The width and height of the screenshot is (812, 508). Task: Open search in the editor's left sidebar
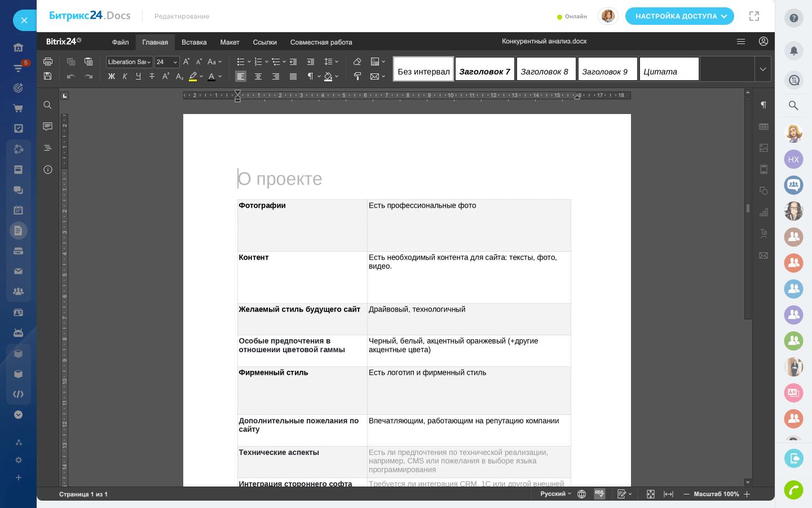tap(48, 105)
